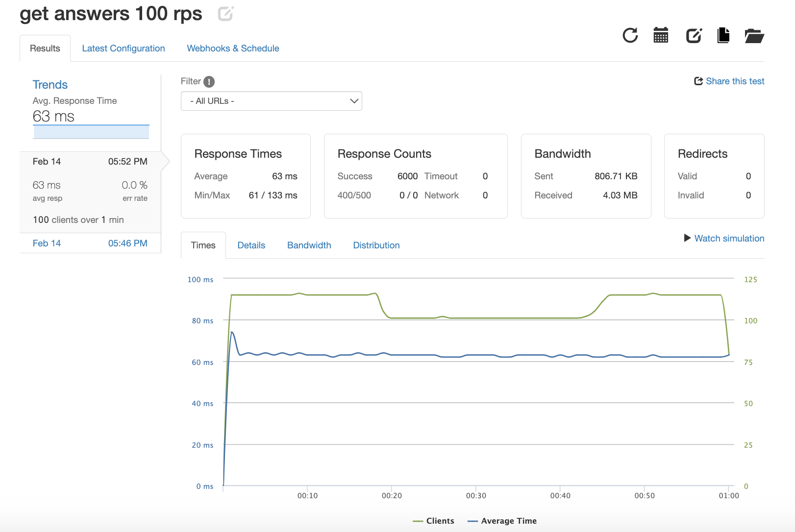795x532 pixels.
Task: Open Webhooks & Schedule tab
Action: [x=233, y=48]
